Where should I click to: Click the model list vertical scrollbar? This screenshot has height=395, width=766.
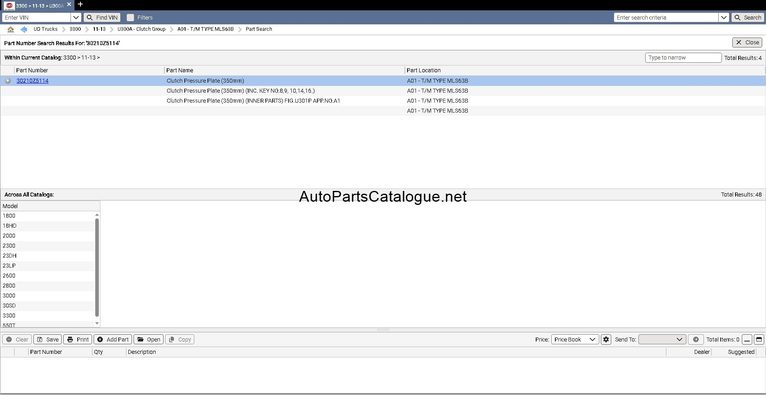tap(97, 268)
